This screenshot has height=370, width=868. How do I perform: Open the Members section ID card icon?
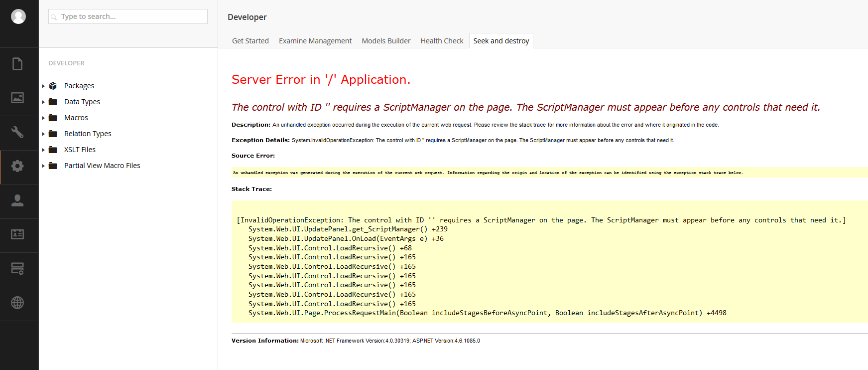coord(17,234)
